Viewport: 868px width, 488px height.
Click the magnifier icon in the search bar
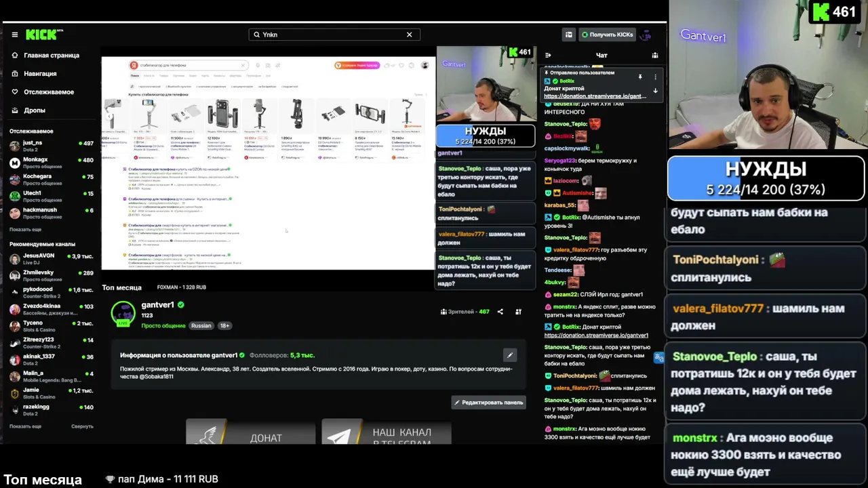click(256, 35)
